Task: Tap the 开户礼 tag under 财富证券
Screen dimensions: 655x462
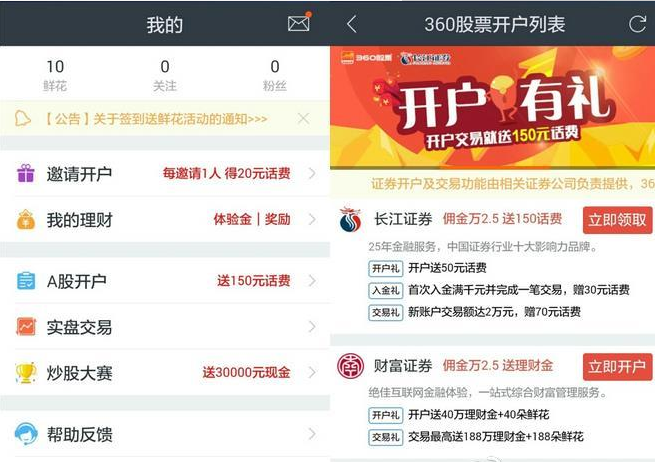Action: pos(386,415)
